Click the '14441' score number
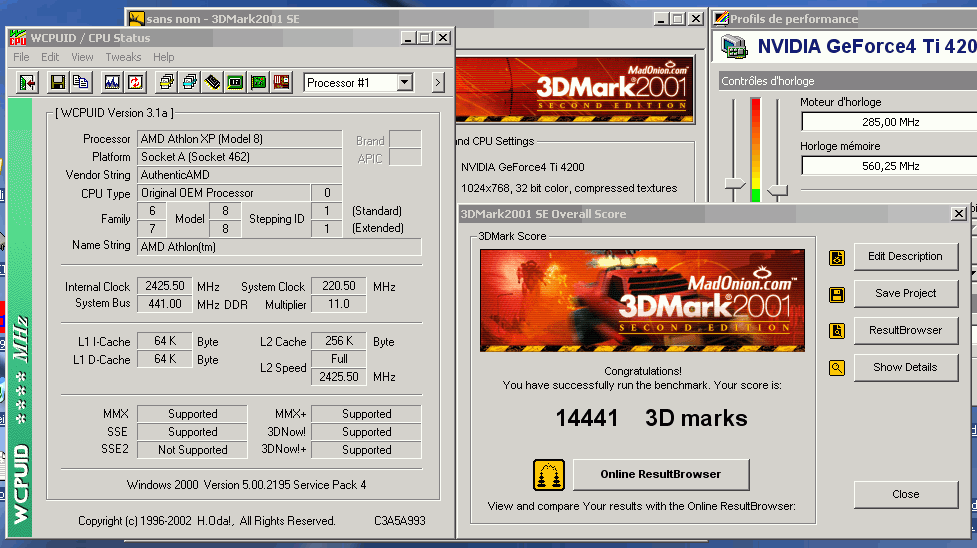977x548 pixels. click(x=587, y=418)
